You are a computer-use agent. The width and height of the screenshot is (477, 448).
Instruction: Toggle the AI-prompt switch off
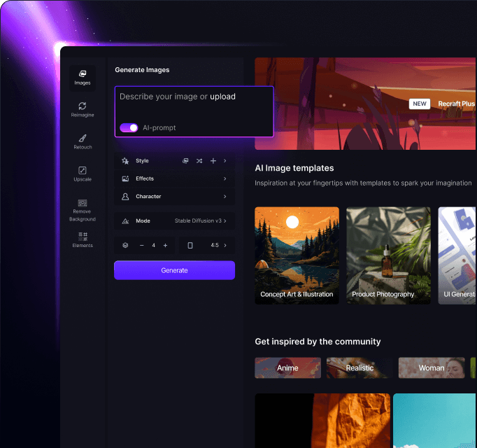point(129,127)
